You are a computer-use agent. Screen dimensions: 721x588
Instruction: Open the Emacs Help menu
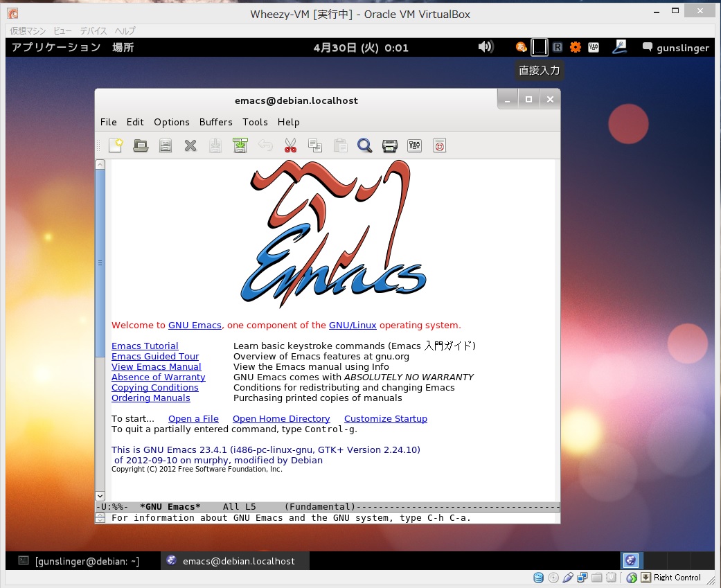point(288,122)
